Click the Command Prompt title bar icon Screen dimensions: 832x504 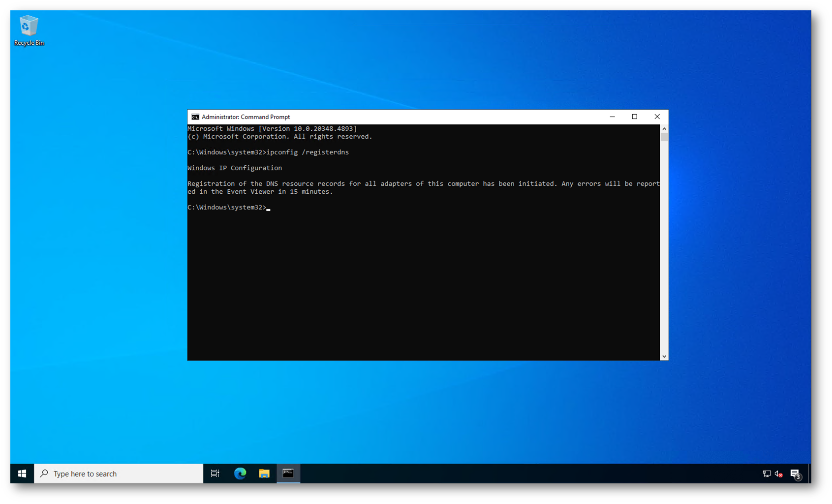[x=195, y=117]
